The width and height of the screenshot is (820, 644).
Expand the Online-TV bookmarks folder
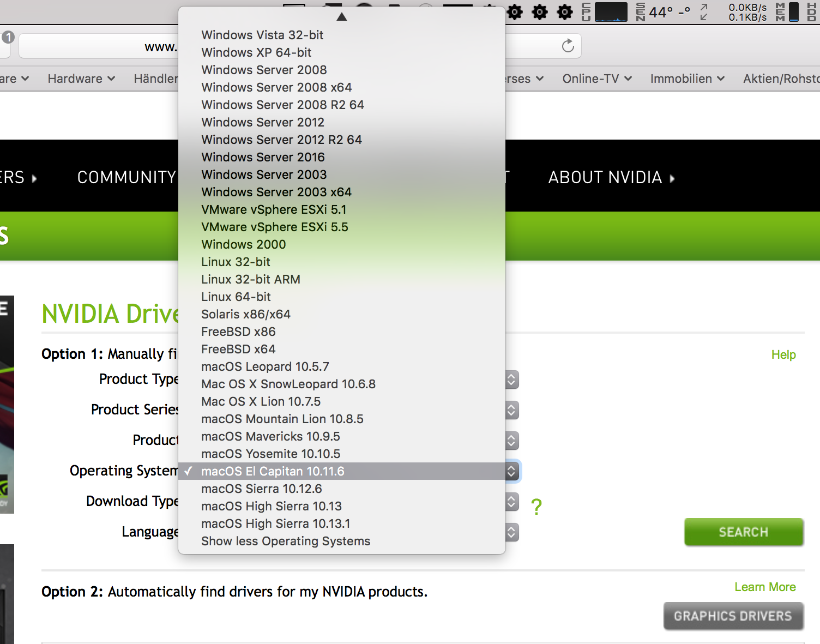[x=597, y=79]
